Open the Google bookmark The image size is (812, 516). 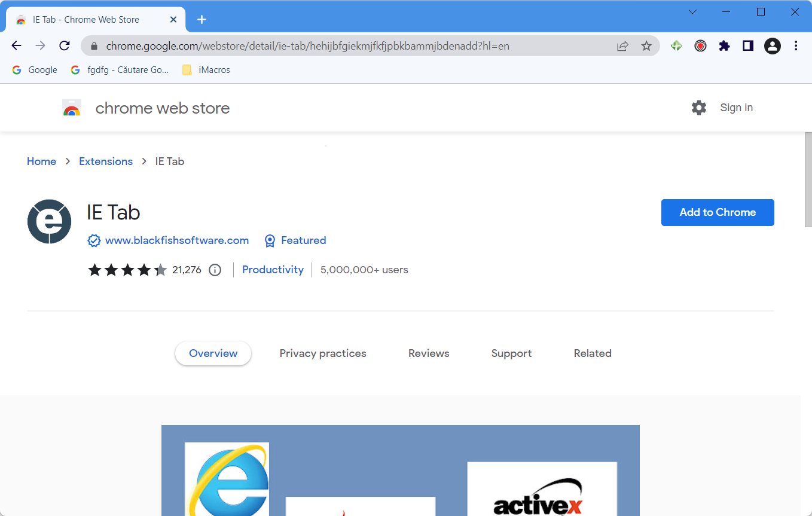tap(35, 70)
